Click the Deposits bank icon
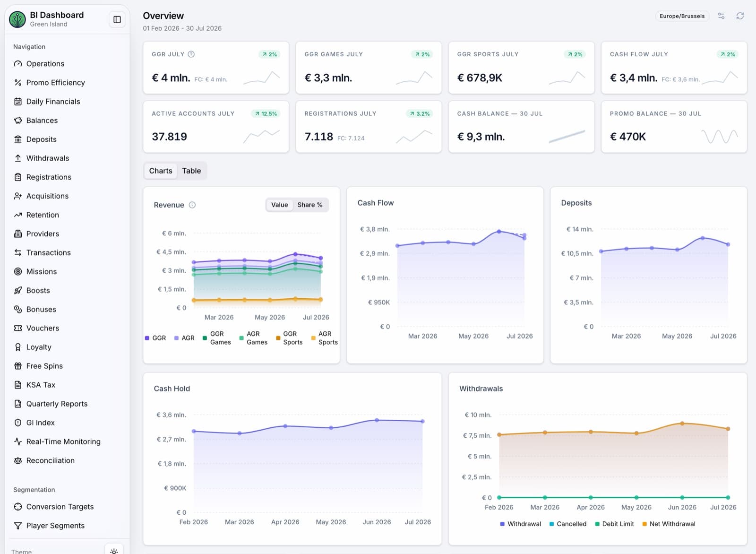Viewport: 756px width, 554px height. click(x=18, y=139)
